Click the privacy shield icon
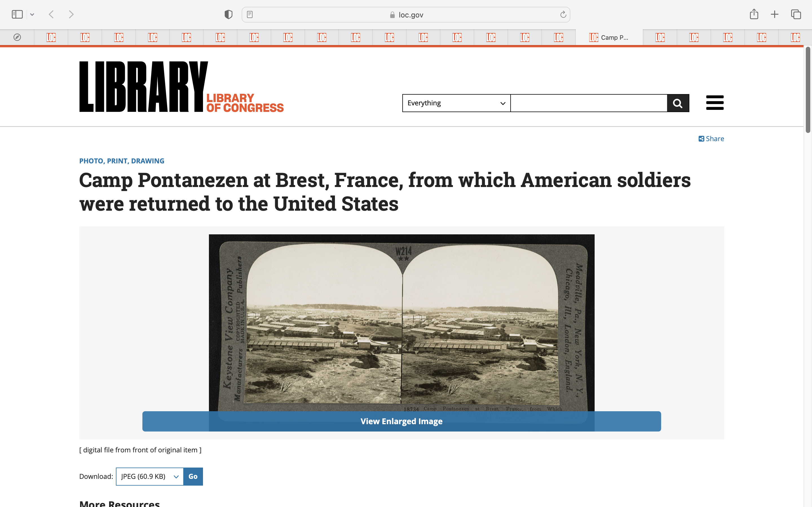The height and width of the screenshot is (507, 812). [228, 14]
